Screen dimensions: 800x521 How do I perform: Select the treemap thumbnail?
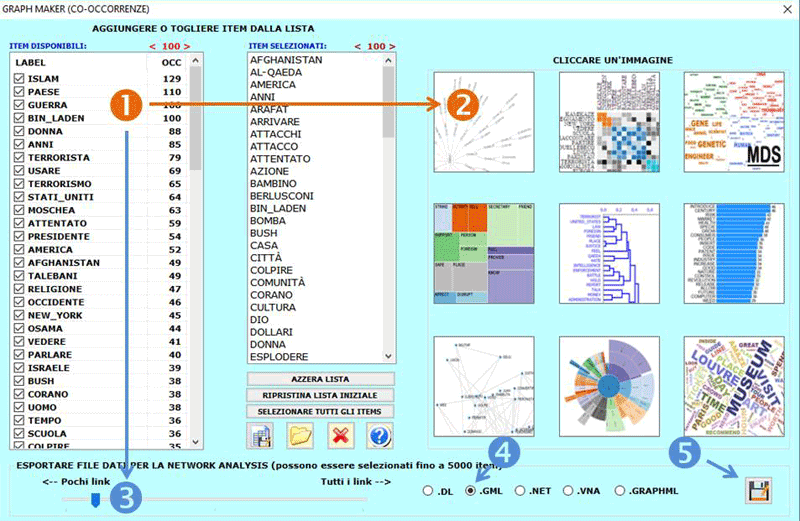(484, 254)
